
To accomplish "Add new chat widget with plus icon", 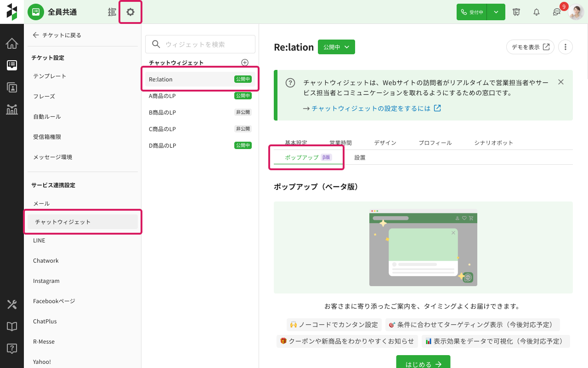I will coord(245,63).
